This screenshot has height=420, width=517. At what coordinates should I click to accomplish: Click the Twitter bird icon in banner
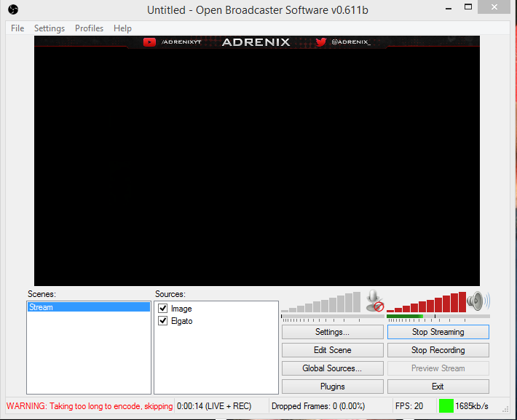pyautogui.click(x=320, y=42)
